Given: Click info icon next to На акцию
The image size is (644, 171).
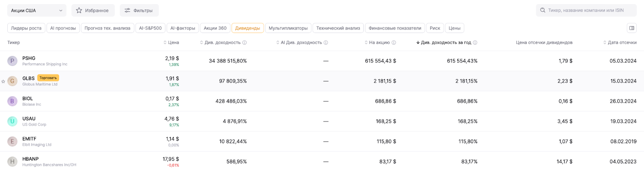Looking at the screenshot, I should 394,43.
